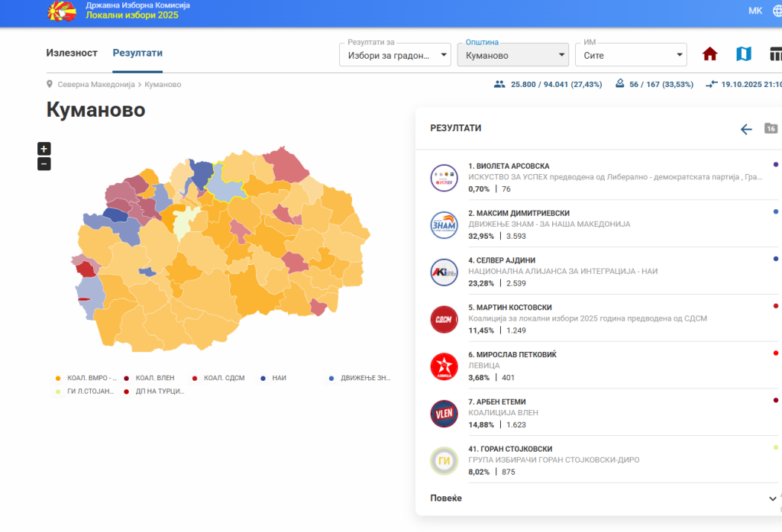The width and height of the screenshot is (782, 532).
Task: Click the Levica party logo
Action: pyautogui.click(x=444, y=366)
